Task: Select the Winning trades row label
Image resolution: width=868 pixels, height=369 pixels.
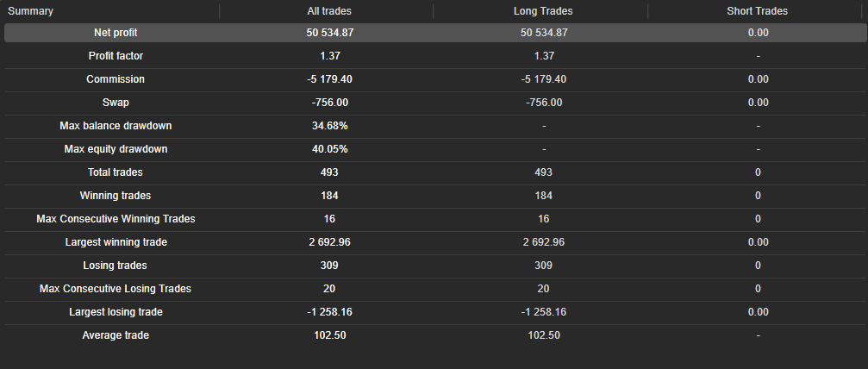Action: pyautogui.click(x=116, y=196)
